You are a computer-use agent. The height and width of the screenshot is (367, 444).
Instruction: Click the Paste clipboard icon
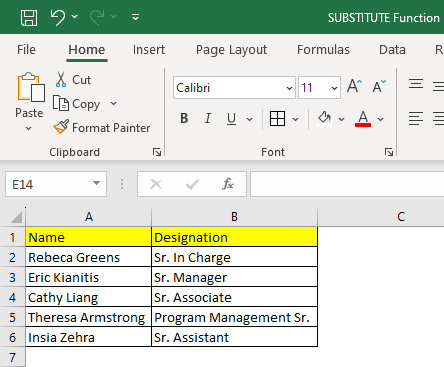31,87
